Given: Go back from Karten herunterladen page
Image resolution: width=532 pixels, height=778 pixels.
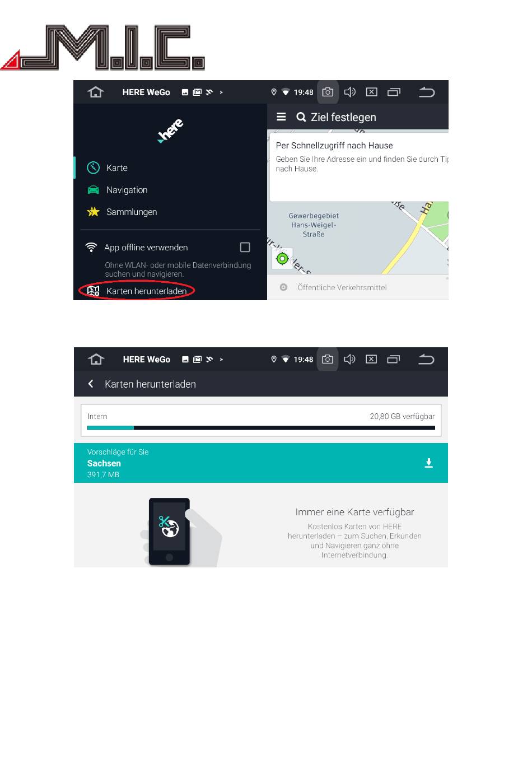Looking at the screenshot, I should 91,384.
